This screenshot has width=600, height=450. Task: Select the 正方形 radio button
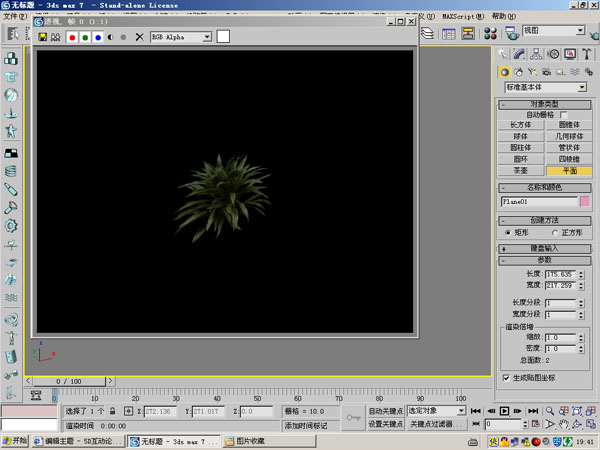[555, 233]
